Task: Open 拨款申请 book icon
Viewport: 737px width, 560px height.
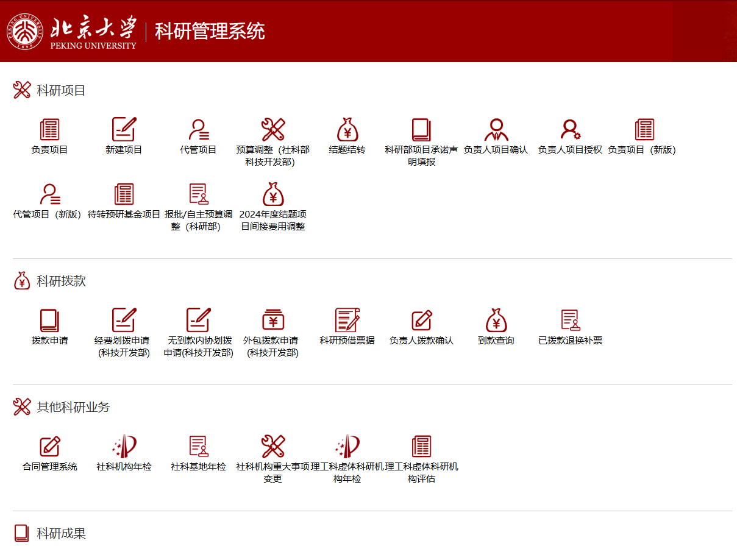Action: (49, 321)
